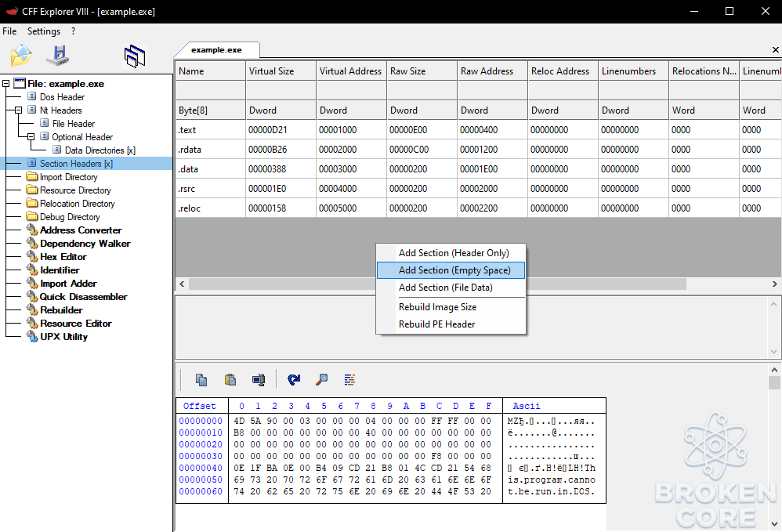Screen dimensions: 782x532
Task: Select the .rsrc section name cell
Action: [x=211, y=189]
